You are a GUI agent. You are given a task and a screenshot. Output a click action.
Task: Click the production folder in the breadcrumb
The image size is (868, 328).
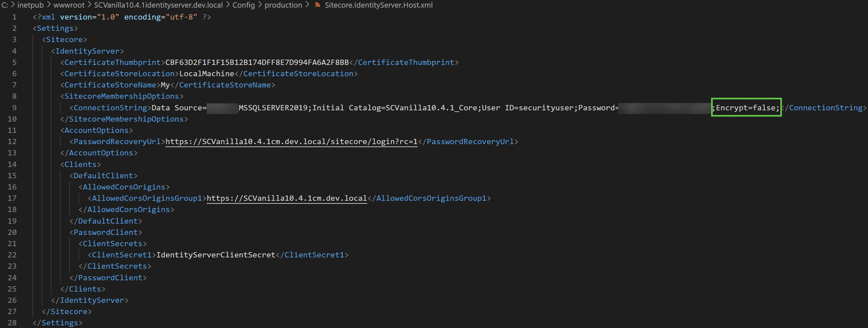click(x=283, y=5)
